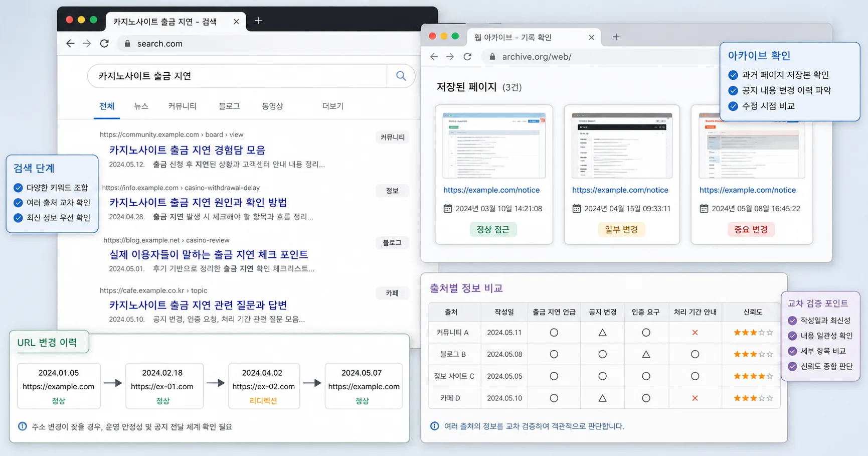This screenshot has width=868, height=456.
Task: Toggle 공지 내용 변경 이력 파악 check
Action: coord(733,91)
